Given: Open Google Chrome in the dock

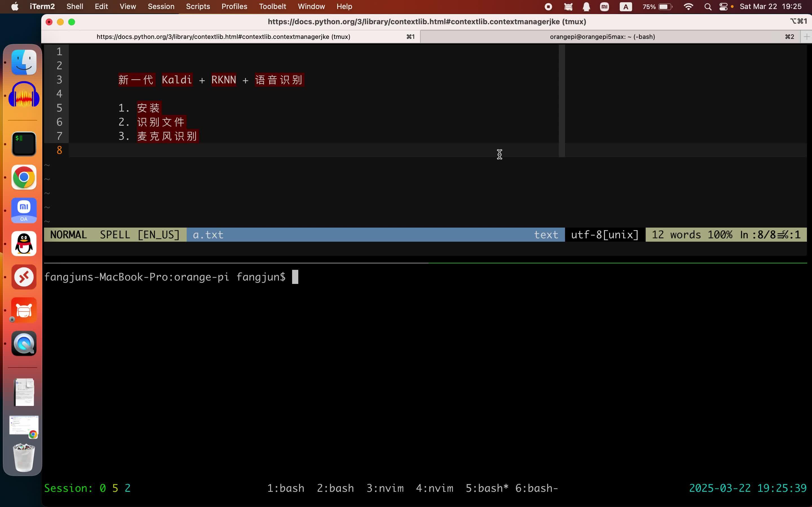Looking at the screenshot, I should pos(24,177).
